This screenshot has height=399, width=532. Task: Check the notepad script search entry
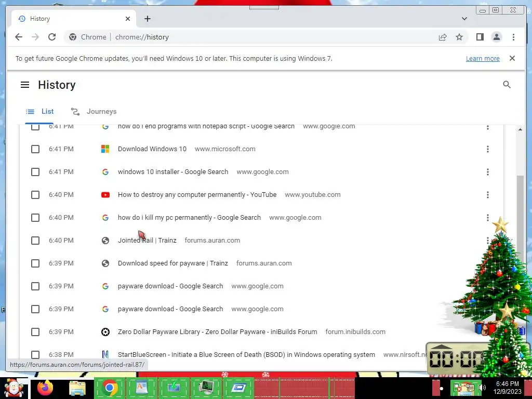(35, 127)
